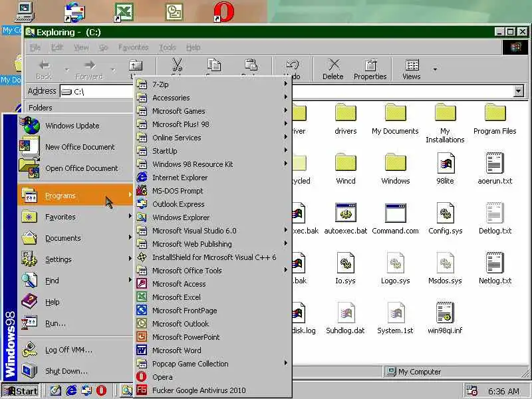The width and height of the screenshot is (532, 399).
Task: Expand the Accessories submenu
Action: pyautogui.click(x=213, y=97)
